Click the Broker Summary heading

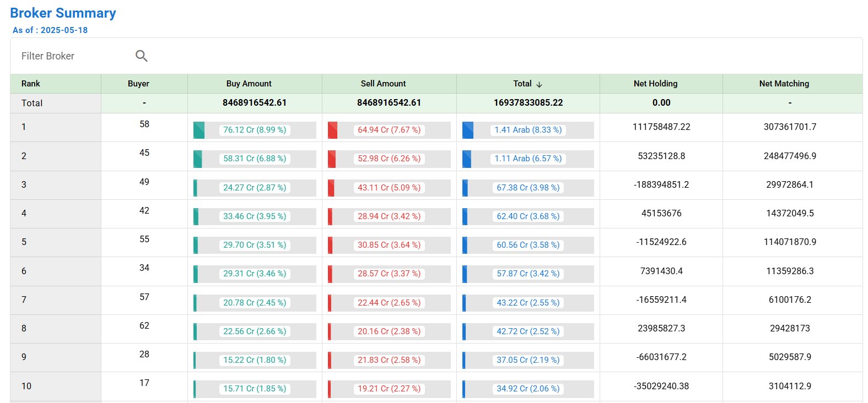point(63,13)
